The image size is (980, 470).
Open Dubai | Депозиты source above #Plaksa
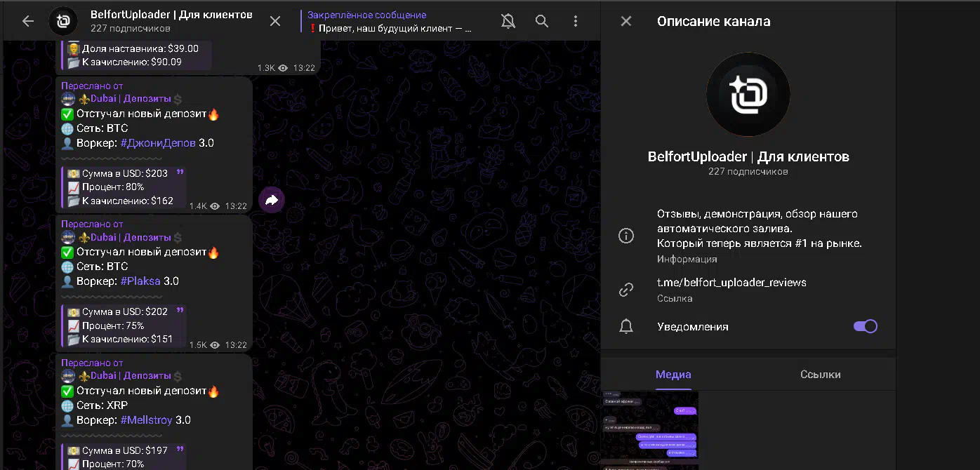point(130,238)
